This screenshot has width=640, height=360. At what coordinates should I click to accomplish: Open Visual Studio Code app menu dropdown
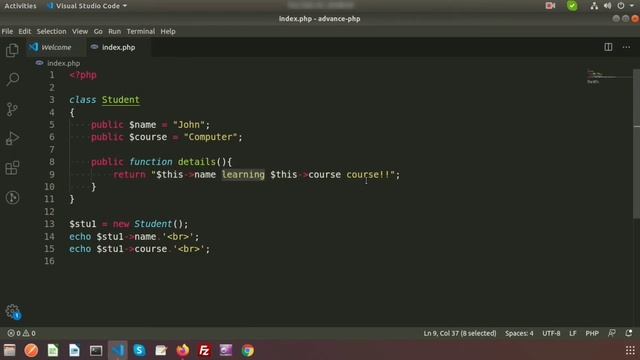click(x=87, y=6)
